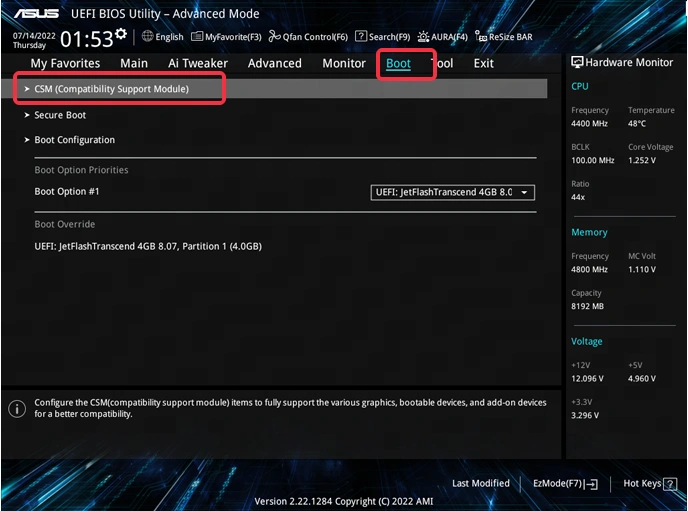Click the Version 2.22.1284 copyright text
This screenshot has width=688, height=511.
[344, 501]
